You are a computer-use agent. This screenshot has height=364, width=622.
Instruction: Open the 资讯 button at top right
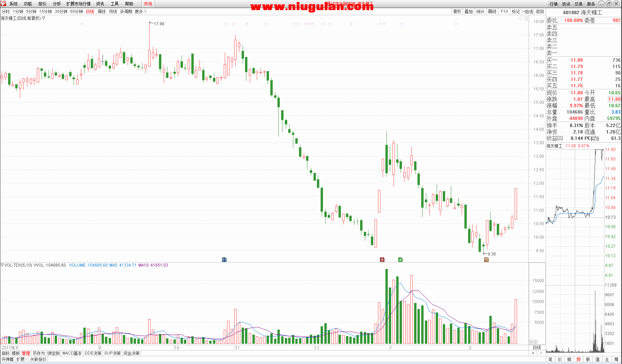pos(566,4)
